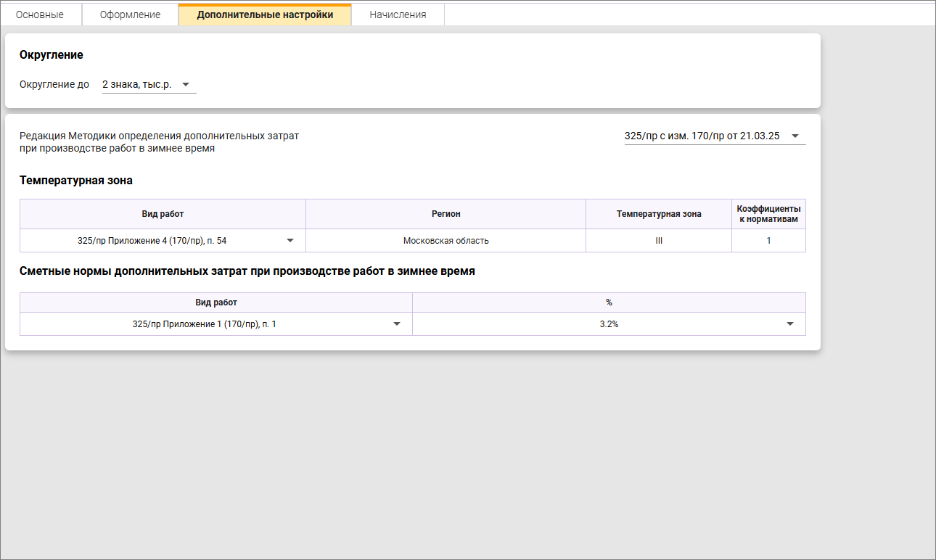Open the '2 знака, тыс.р.' rounding dropdown
Image resolution: width=936 pixels, height=560 pixels.
[137, 85]
